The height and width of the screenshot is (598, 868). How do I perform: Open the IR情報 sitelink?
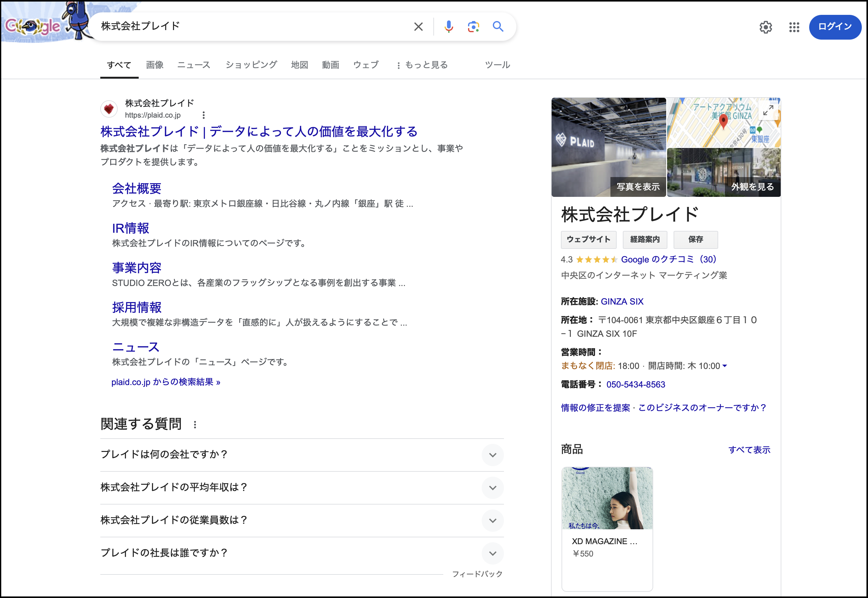[x=131, y=228]
